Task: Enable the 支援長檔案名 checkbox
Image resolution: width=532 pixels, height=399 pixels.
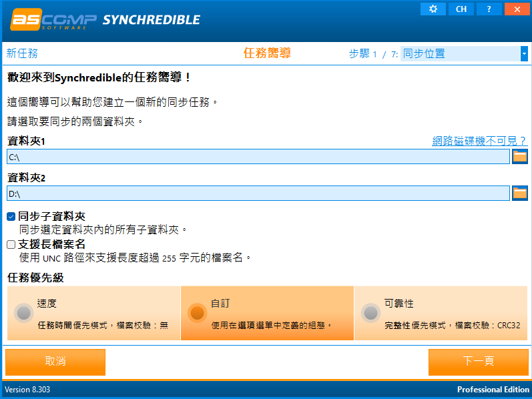Action: coord(11,244)
